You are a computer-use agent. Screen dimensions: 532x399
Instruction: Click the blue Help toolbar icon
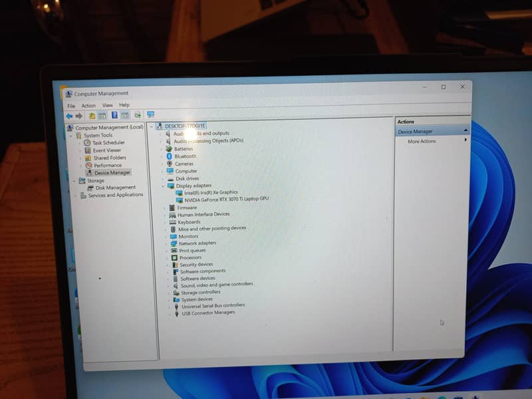coord(114,116)
